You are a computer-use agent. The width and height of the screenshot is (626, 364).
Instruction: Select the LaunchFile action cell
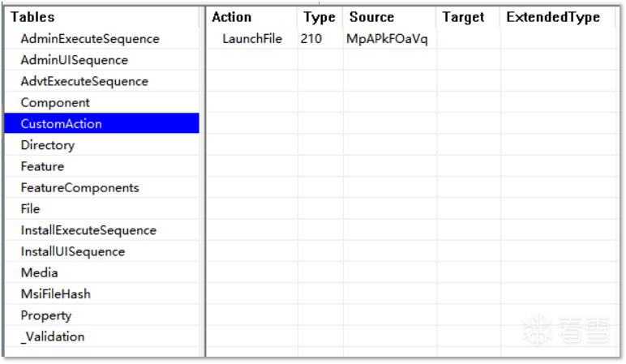tap(252, 39)
